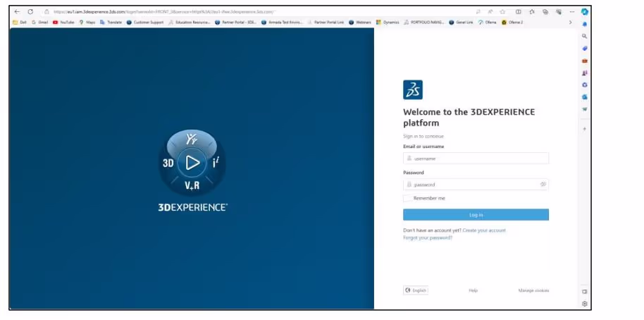Reload the page with the refresh icon
This screenshot has height=320, width=644.
pyautogui.click(x=30, y=12)
